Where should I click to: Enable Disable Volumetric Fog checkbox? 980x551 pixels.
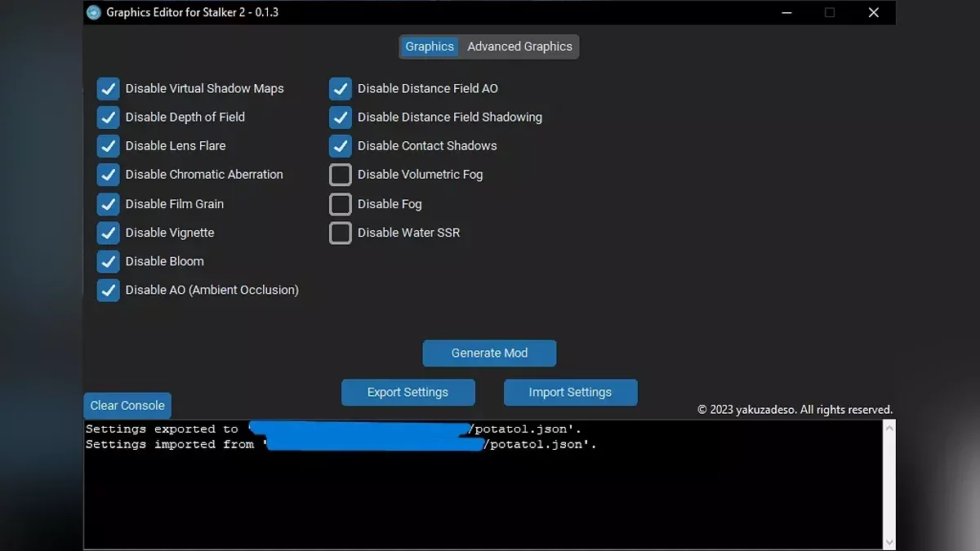tap(341, 174)
